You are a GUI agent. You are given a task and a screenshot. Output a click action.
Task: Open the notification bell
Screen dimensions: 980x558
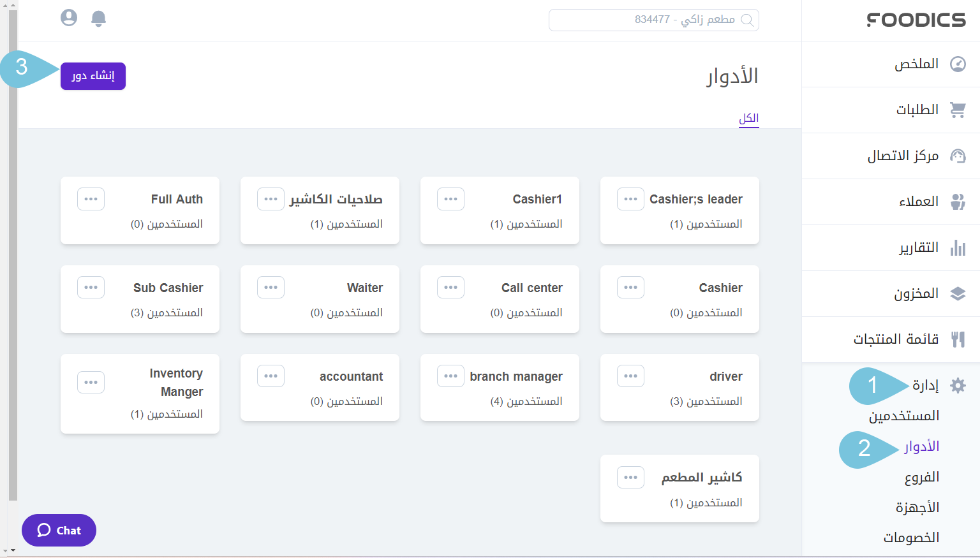click(98, 18)
